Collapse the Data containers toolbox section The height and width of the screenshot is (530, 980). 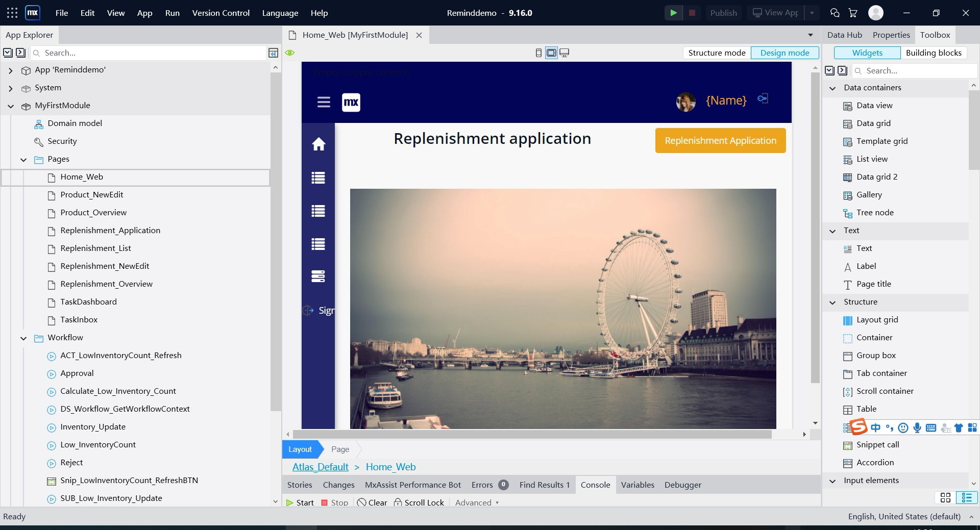(x=832, y=88)
